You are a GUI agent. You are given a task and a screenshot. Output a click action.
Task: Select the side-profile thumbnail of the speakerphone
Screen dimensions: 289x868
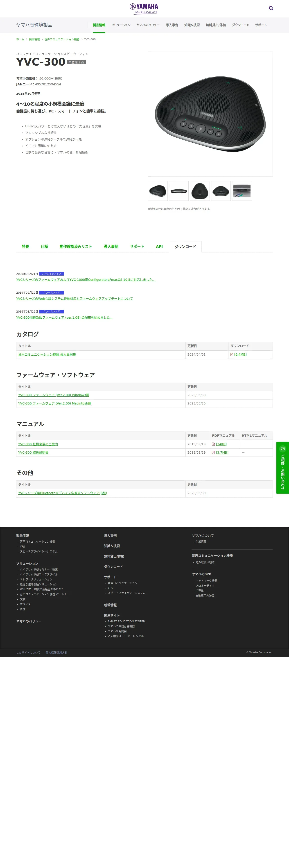(x=179, y=191)
